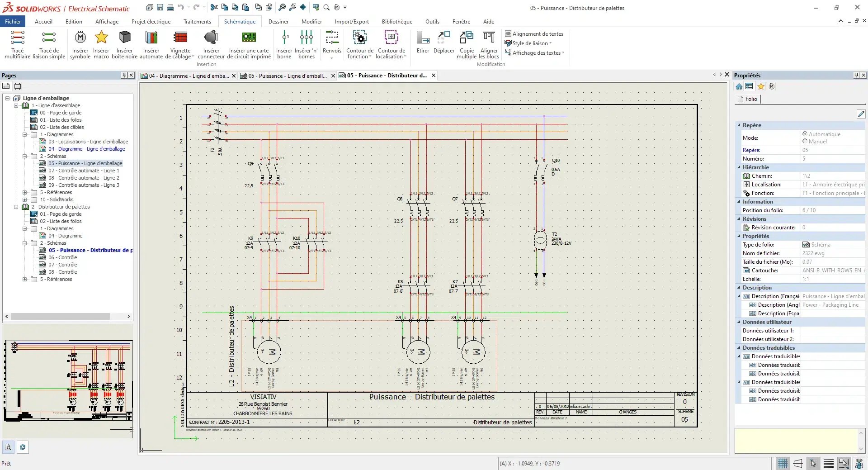Click the Print icon in quick access toolbar

point(170,7)
